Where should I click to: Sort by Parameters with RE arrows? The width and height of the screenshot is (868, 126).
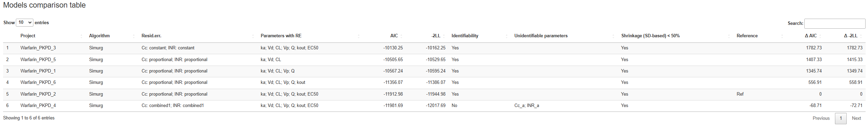pyautogui.click(x=359, y=36)
